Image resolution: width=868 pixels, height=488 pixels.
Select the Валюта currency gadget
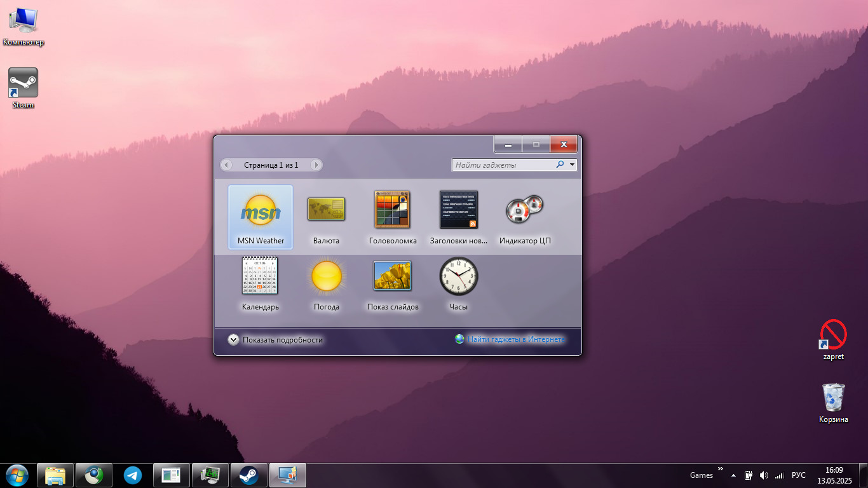point(326,217)
